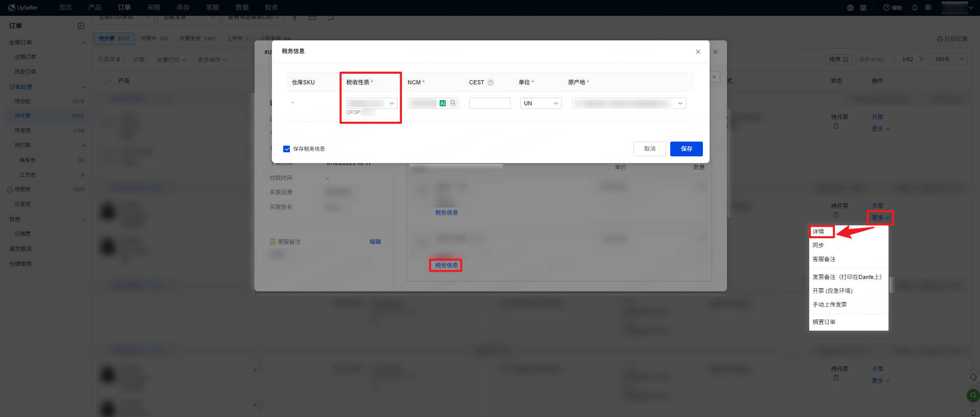Close the order detail panel behind dialog

(715, 52)
